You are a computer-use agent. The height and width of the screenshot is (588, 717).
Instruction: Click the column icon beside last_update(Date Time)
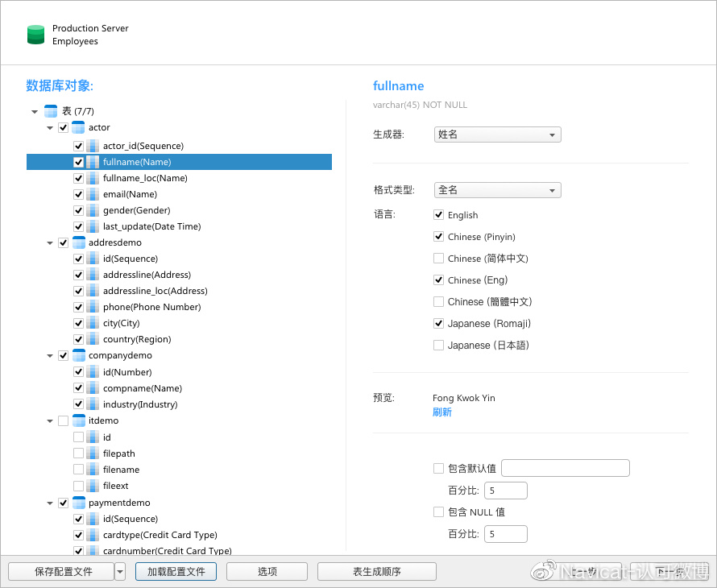pyautogui.click(x=93, y=226)
